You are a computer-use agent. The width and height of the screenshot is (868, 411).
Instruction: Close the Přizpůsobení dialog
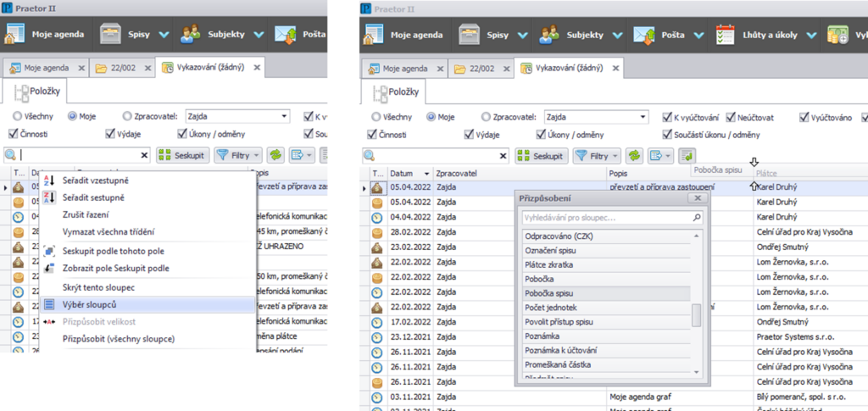pyautogui.click(x=698, y=197)
